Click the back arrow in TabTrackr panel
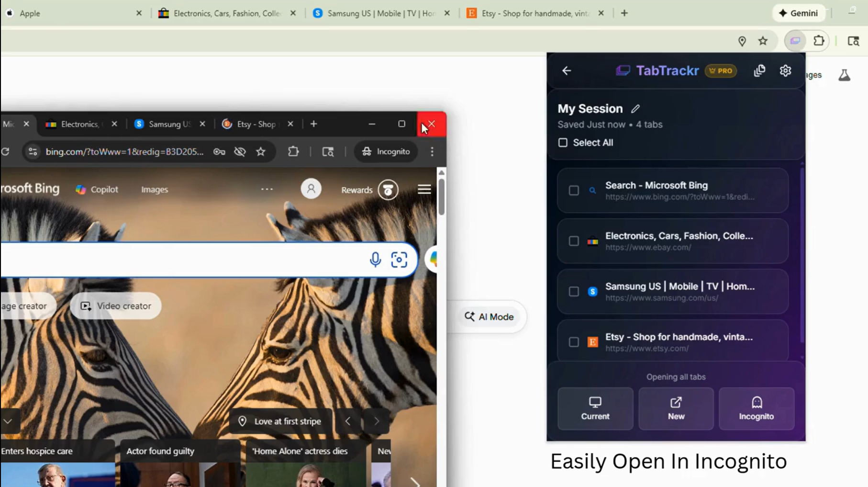The height and width of the screenshot is (487, 868). tap(567, 70)
